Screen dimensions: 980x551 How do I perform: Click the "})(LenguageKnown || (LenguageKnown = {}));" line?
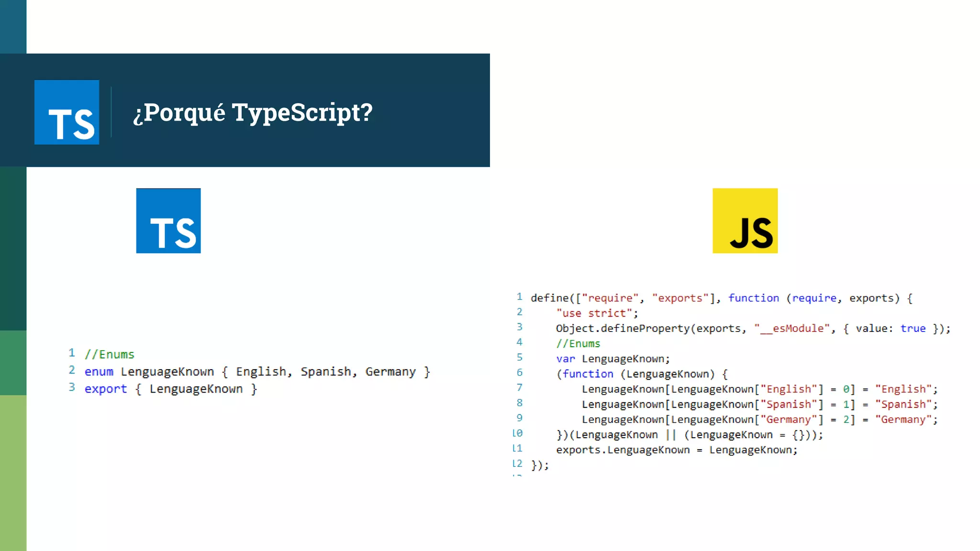pyautogui.click(x=690, y=435)
